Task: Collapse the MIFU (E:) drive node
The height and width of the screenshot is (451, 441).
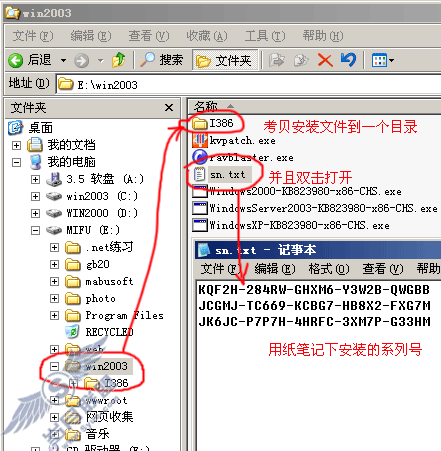Action: [x=35, y=230]
